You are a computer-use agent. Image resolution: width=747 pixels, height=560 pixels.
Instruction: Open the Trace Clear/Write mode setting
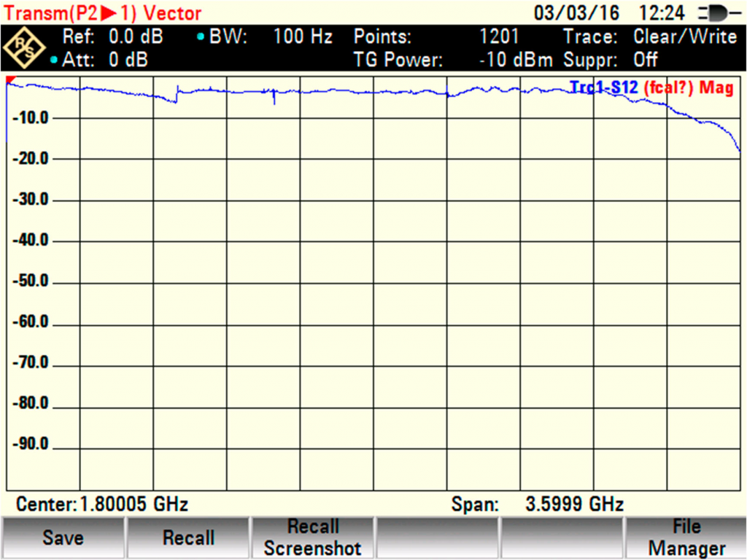684,36
